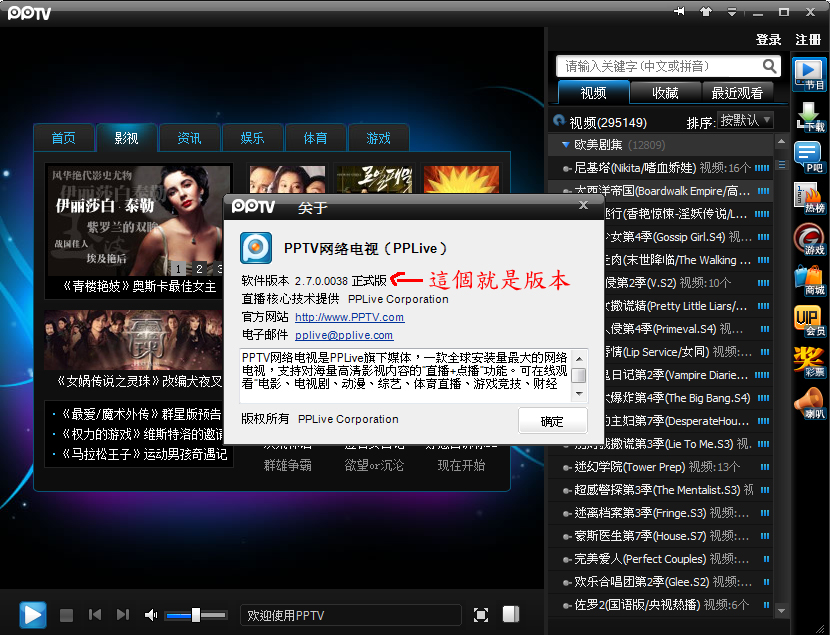Expand 佐罗2(国语版/央视热播) item
830x635 pixels.
point(661,605)
